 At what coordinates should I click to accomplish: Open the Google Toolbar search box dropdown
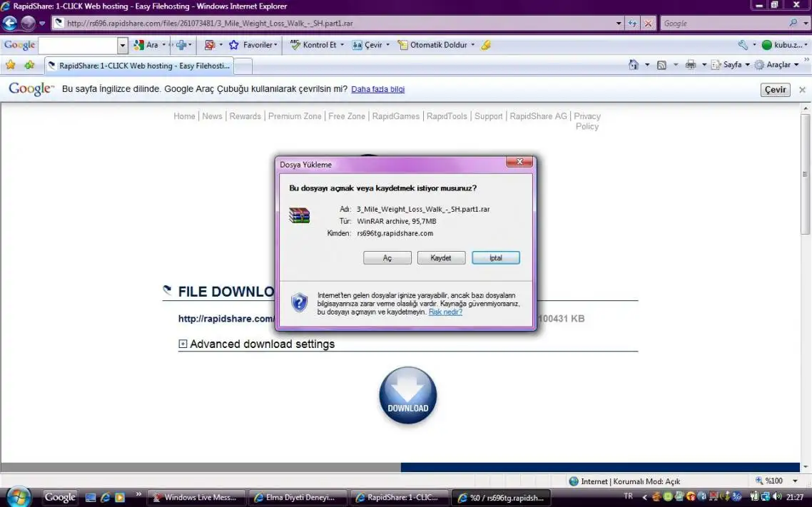pos(123,46)
